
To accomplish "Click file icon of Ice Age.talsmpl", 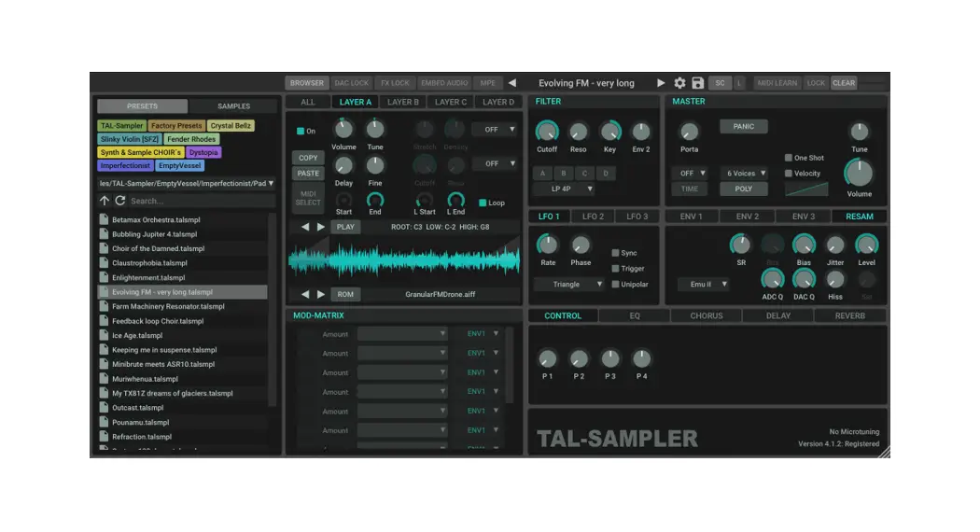I will (x=104, y=335).
